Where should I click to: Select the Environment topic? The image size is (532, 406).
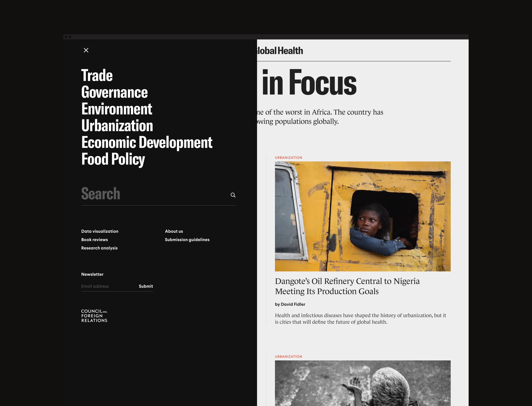pos(117,109)
